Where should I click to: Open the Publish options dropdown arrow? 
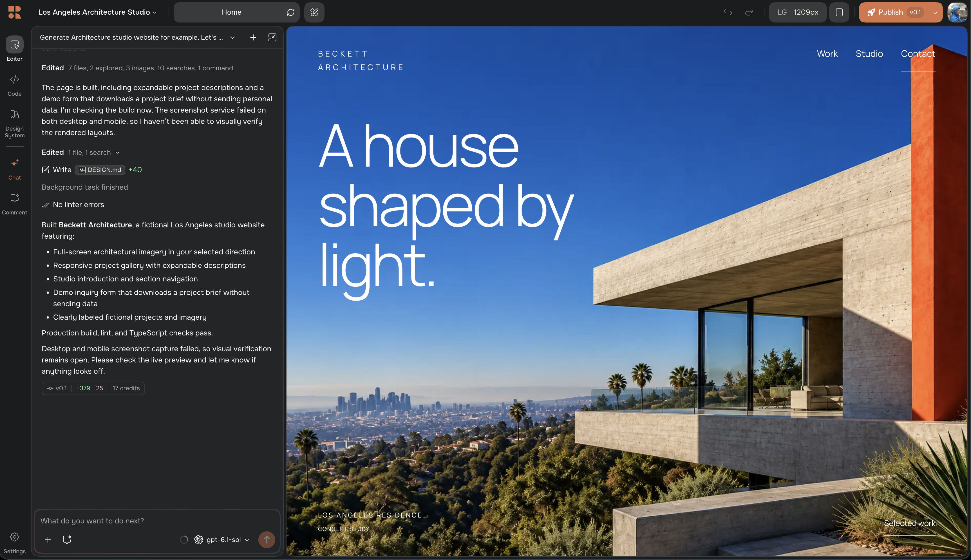pyautogui.click(x=935, y=12)
